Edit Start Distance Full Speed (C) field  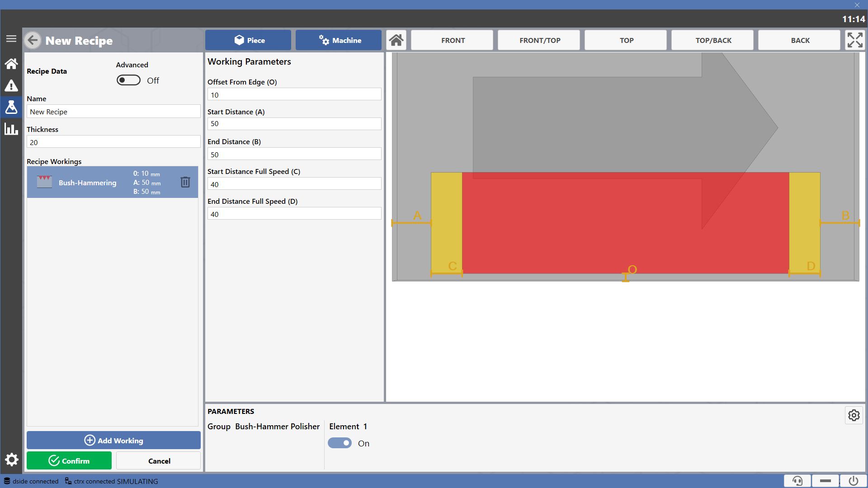pos(294,184)
